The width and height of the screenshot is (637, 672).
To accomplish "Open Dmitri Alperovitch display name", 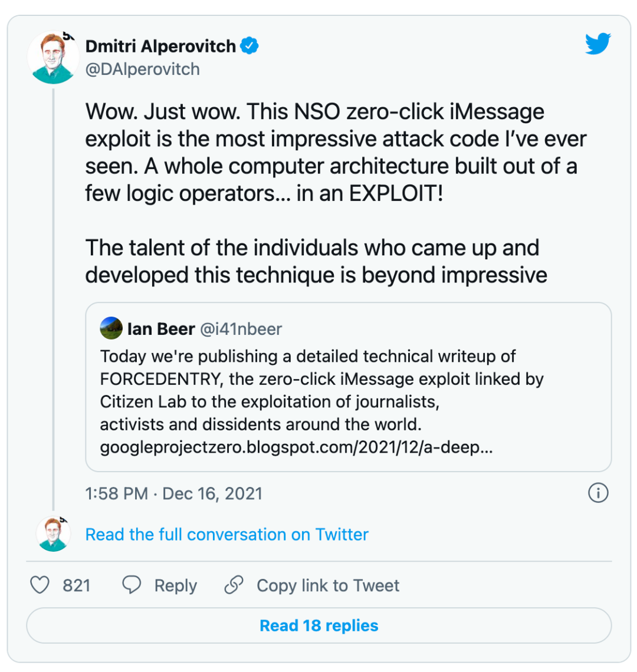I will [160, 46].
